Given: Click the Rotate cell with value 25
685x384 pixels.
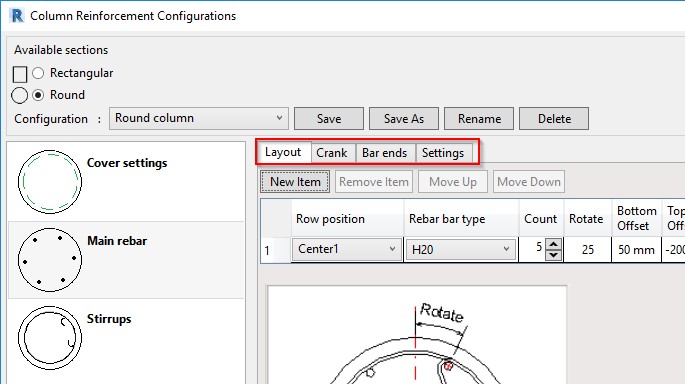Looking at the screenshot, I should [x=588, y=249].
